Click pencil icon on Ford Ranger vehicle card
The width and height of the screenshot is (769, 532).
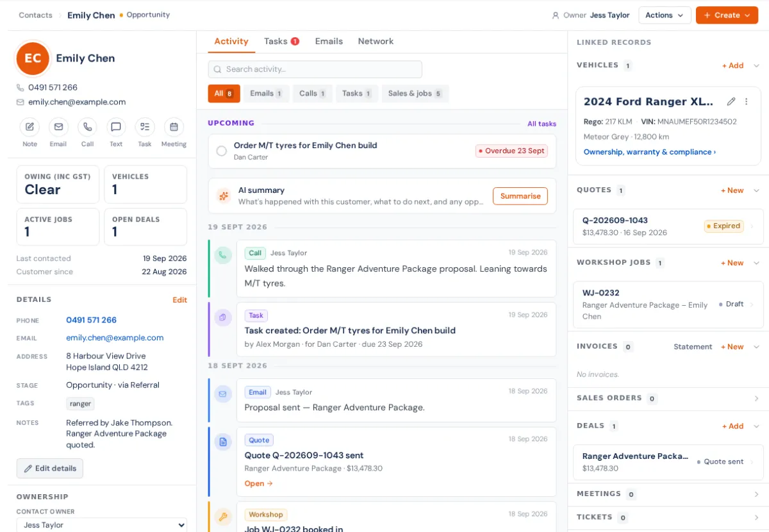click(x=731, y=101)
